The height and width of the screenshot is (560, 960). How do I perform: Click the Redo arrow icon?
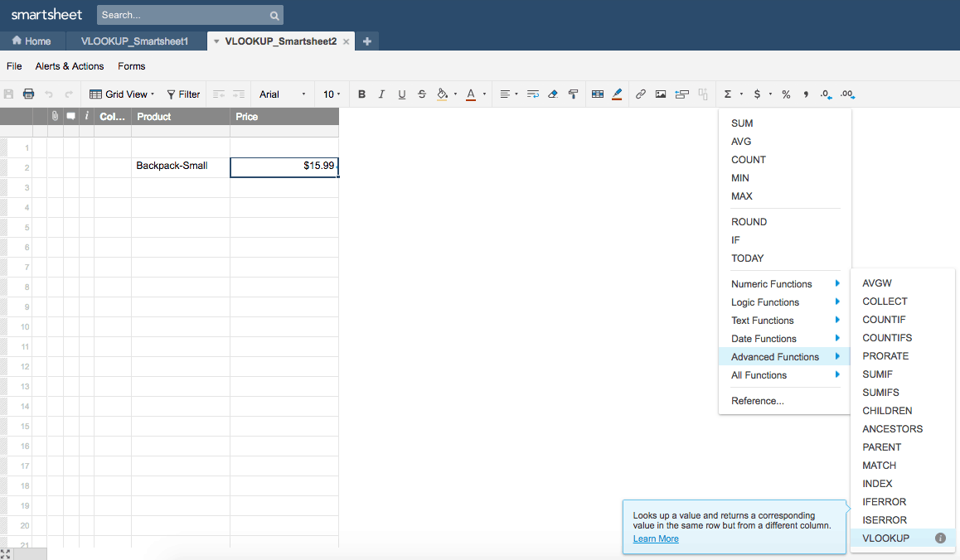click(69, 94)
